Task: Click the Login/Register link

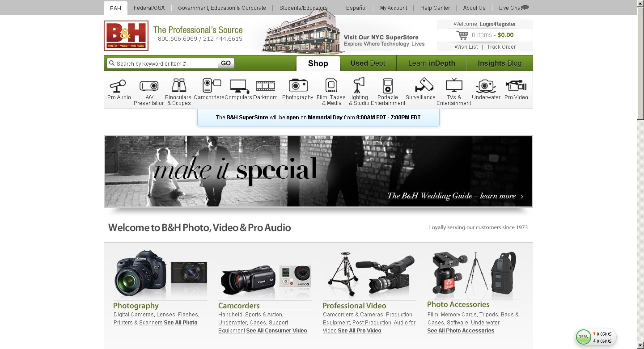Action: coord(498,24)
